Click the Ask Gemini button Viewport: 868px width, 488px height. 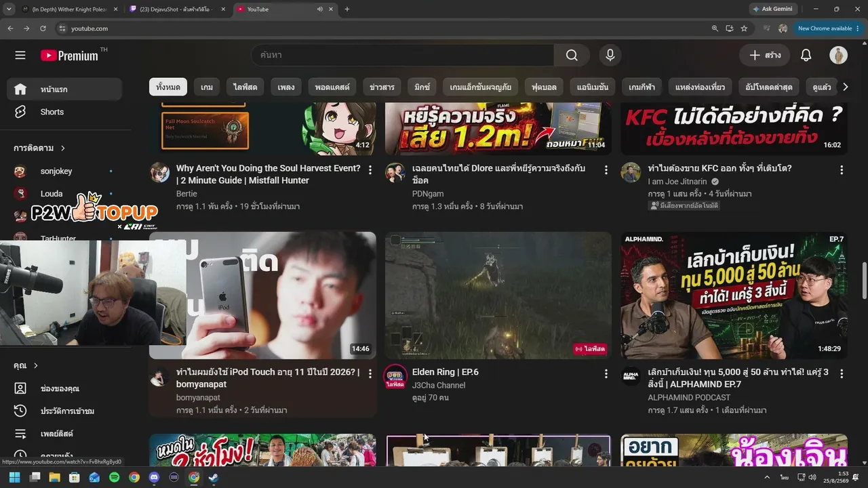coord(772,9)
